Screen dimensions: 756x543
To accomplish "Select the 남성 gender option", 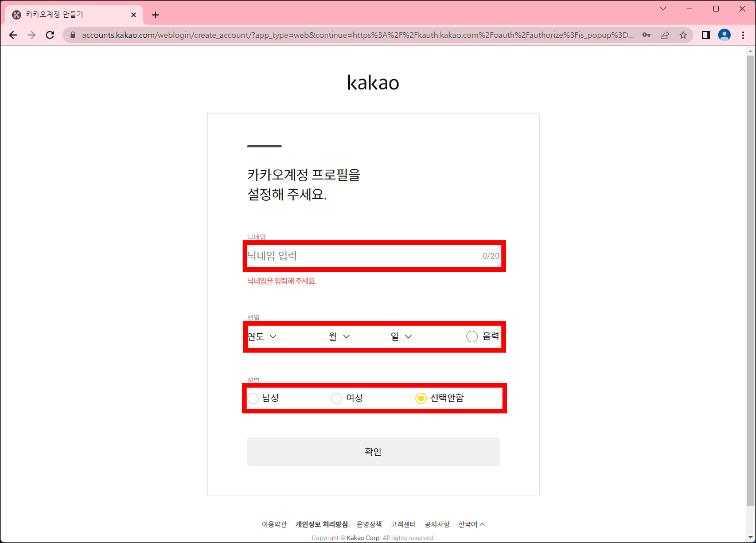I will tap(263, 398).
